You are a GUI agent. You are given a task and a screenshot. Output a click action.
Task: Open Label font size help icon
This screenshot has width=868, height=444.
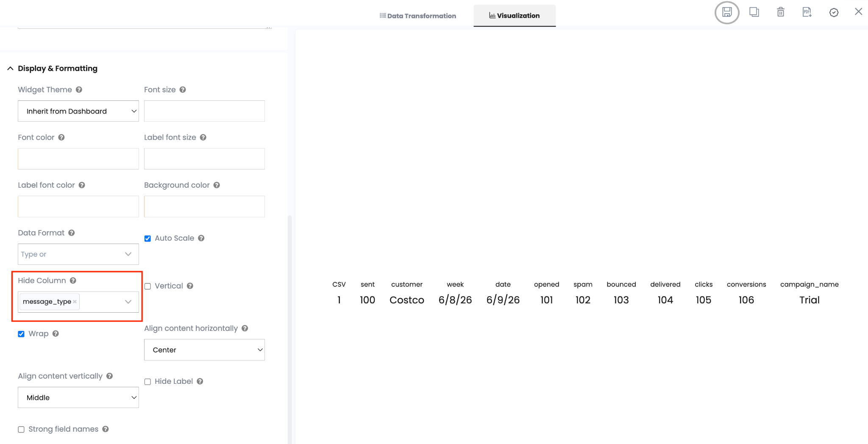tap(203, 137)
